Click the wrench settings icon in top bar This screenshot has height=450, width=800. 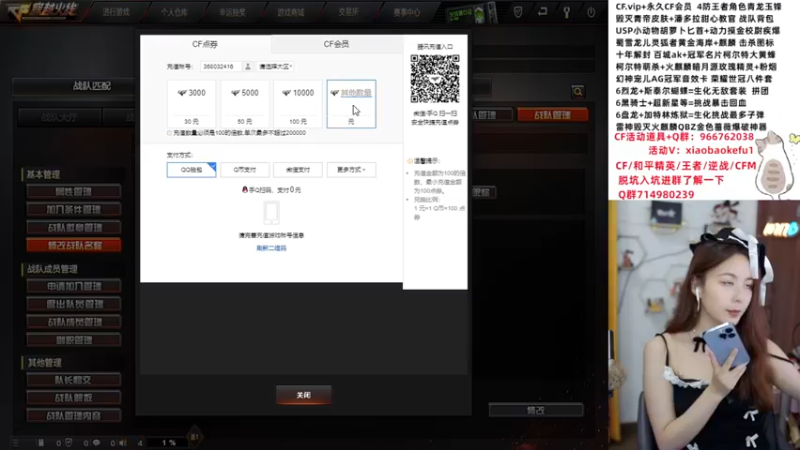click(x=566, y=12)
